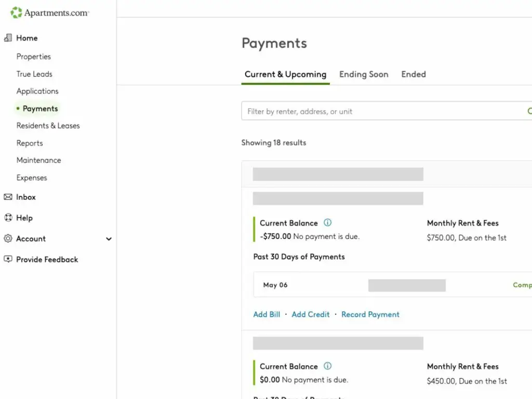This screenshot has width=532, height=399.
Task: Select Payments in sidebar
Action: click(x=40, y=109)
